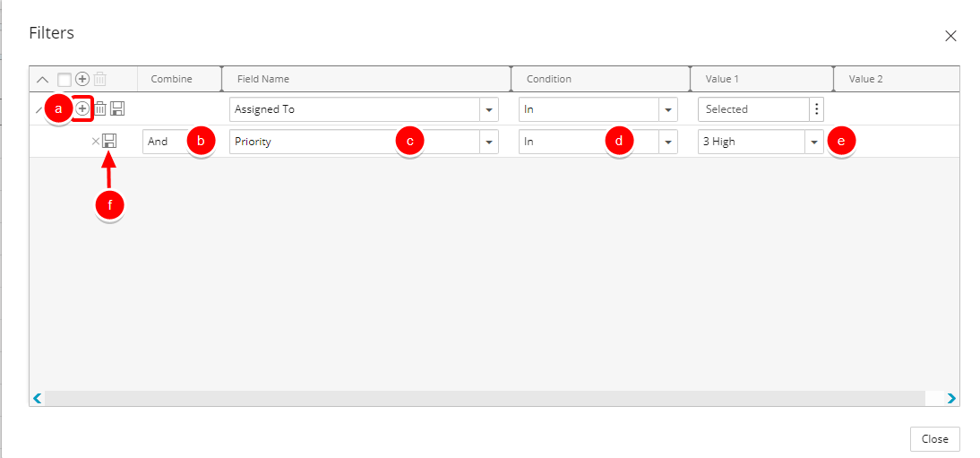Click the Close button

tap(935, 439)
